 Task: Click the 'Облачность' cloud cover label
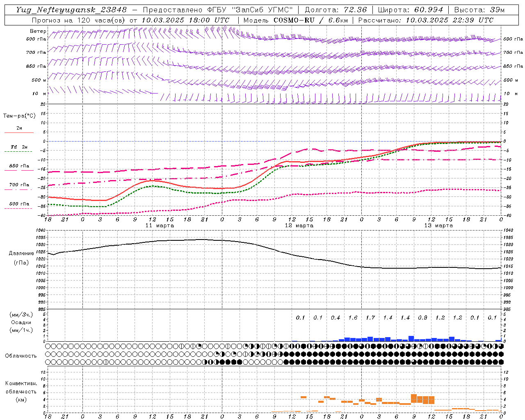pyautogui.click(x=21, y=356)
